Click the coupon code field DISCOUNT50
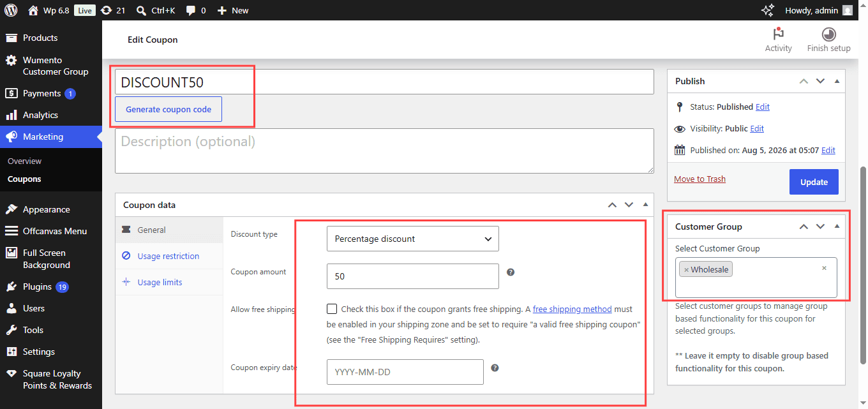The width and height of the screenshot is (868, 409). (x=384, y=82)
